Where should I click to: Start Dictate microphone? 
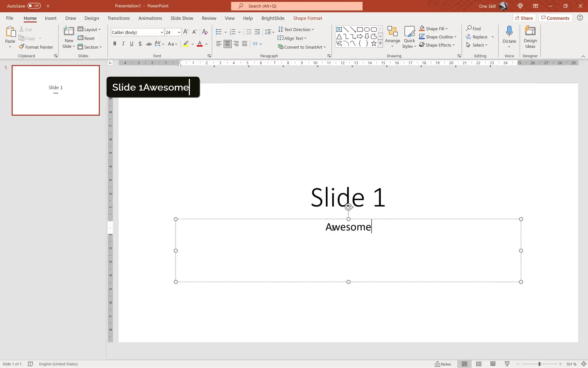click(x=509, y=32)
